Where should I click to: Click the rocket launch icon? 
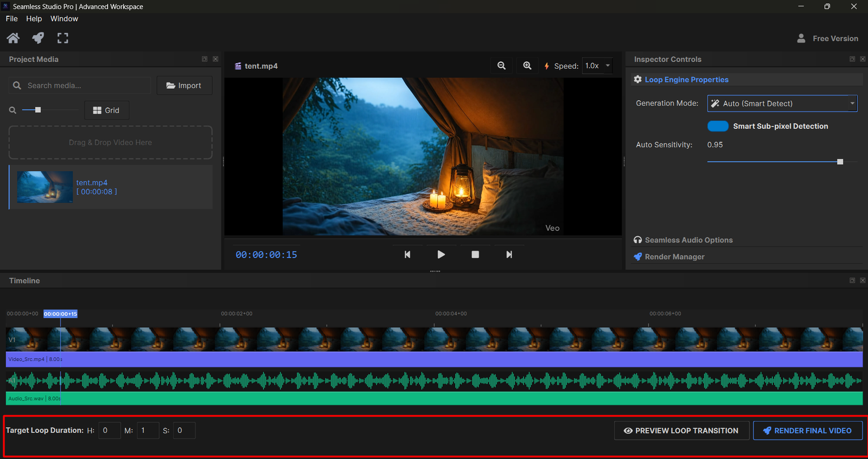(38, 38)
